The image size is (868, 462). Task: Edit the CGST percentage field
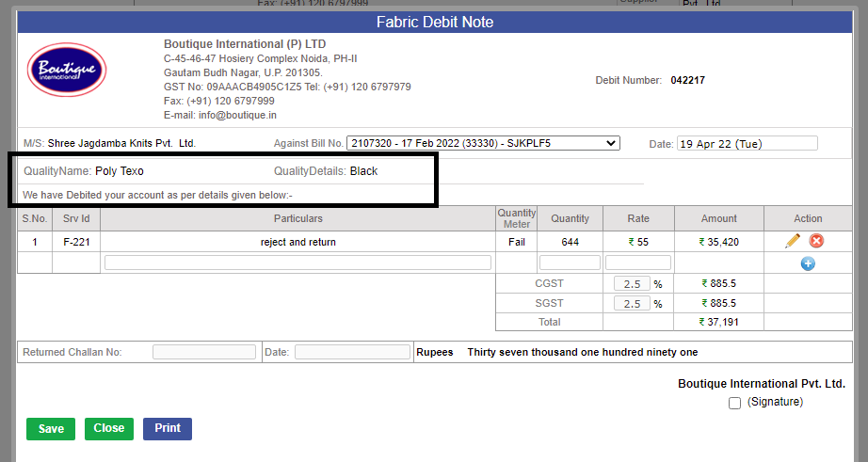(x=633, y=284)
